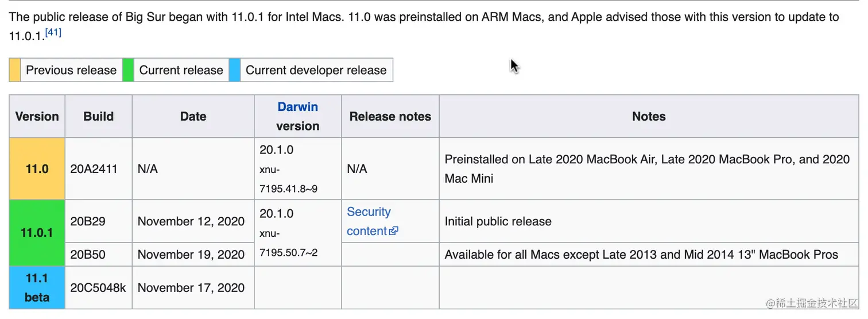The height and width of the screenshot is (319, 868).
Task: Click the orange Previous release legend swatch
Action: [15, 70]
